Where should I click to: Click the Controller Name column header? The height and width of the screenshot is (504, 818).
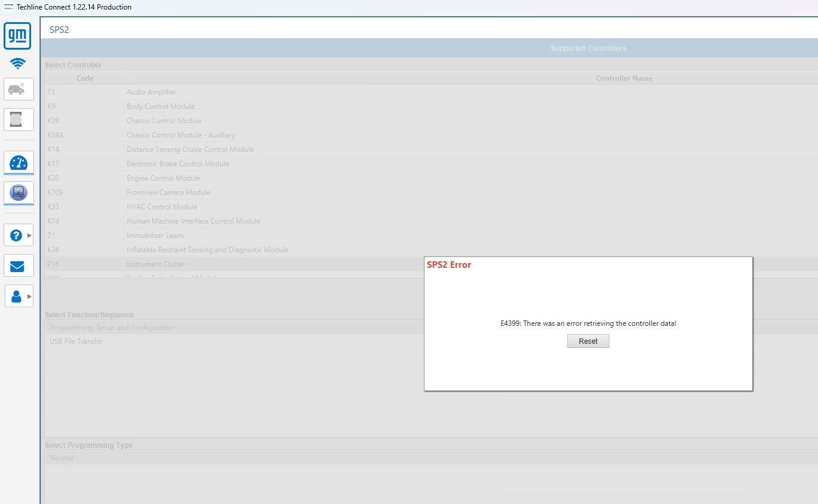click(624, 78)
